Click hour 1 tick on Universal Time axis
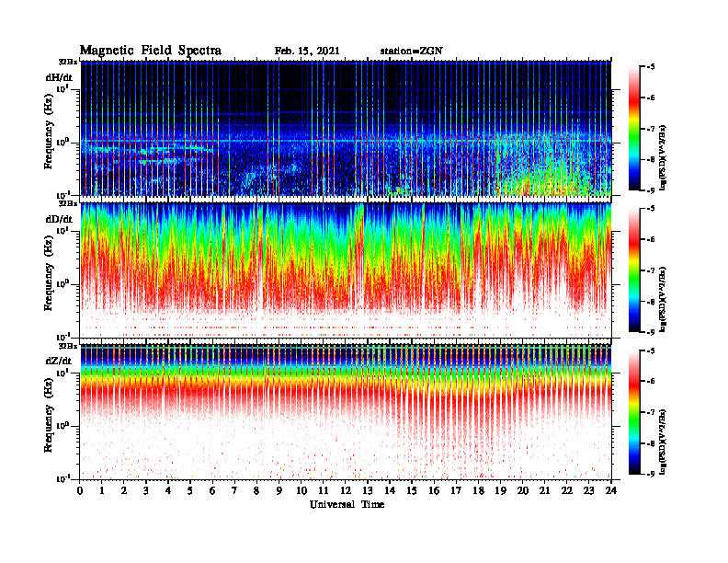The width and height of the screenshot is (728, 563). [x=102, y=490]
